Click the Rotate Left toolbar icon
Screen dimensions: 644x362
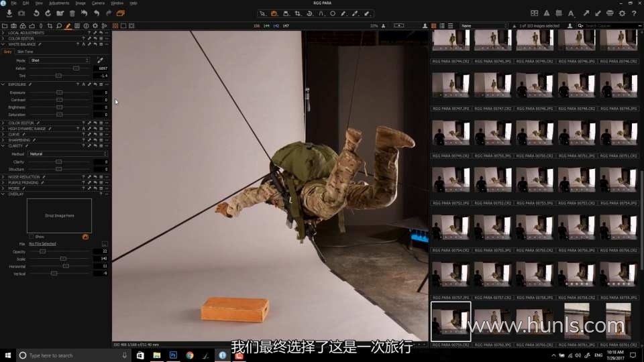tap(36, 13)
